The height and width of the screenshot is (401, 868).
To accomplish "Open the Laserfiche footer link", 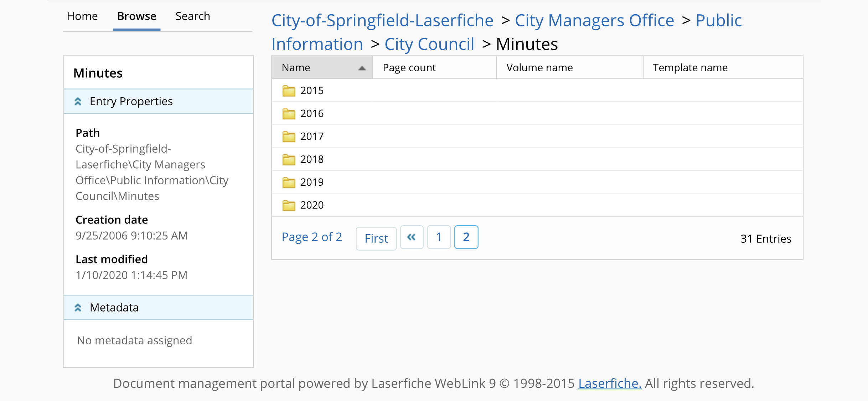I will coord(609,384).
